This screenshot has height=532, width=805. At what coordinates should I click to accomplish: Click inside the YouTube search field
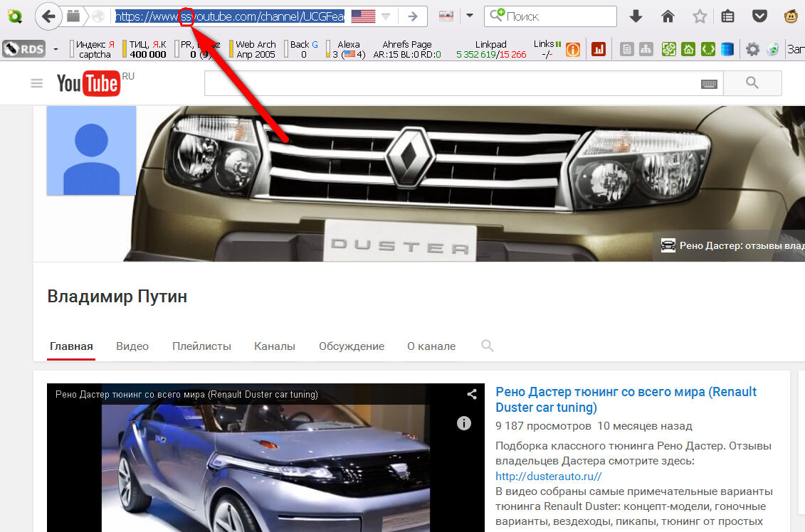point(448,83)
